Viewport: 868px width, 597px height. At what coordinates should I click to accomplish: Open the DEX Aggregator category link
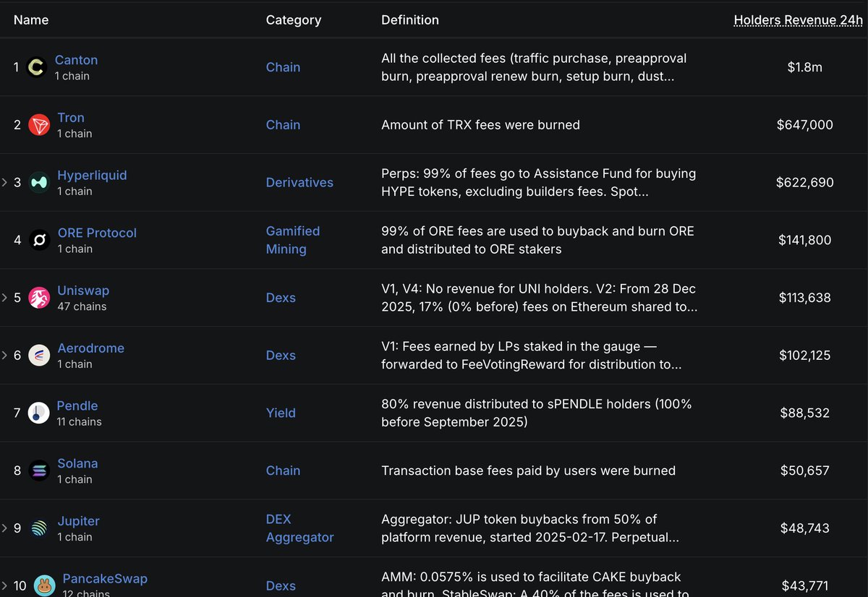pyautogui.click(x=299, y=528)
